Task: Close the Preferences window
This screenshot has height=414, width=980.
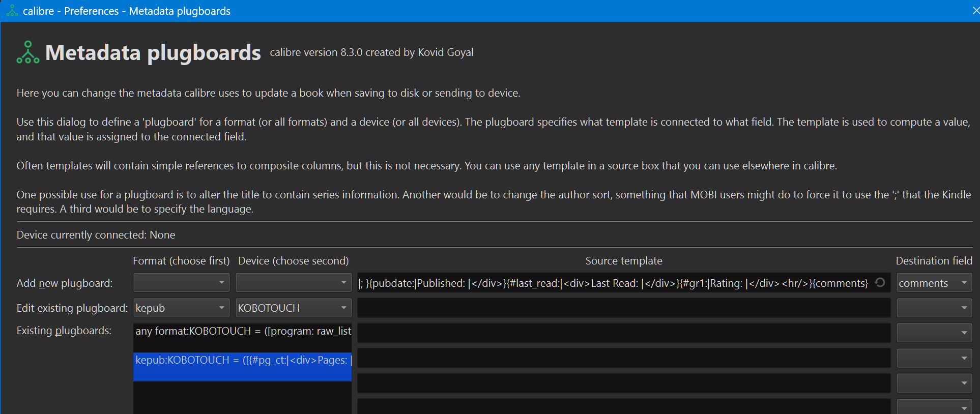Action: click(x=975, y=11)
